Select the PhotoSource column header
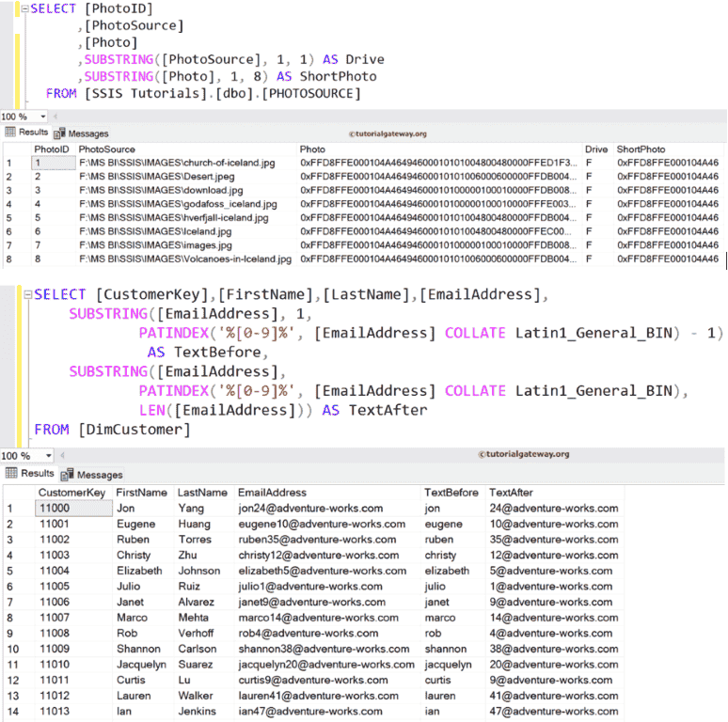The width and height of the screenshot is (728, 722). click(x=185, y=149)
